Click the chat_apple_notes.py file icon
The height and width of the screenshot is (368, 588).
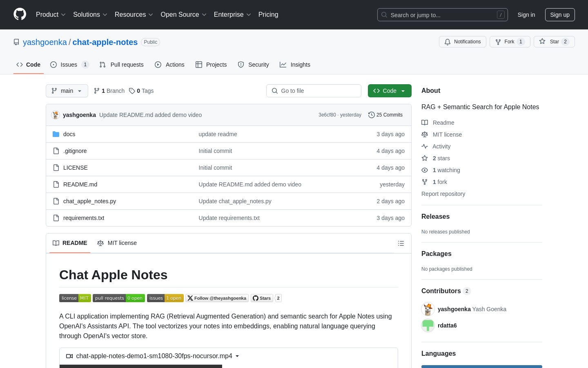pyautogui.click(x=56, y=201)
